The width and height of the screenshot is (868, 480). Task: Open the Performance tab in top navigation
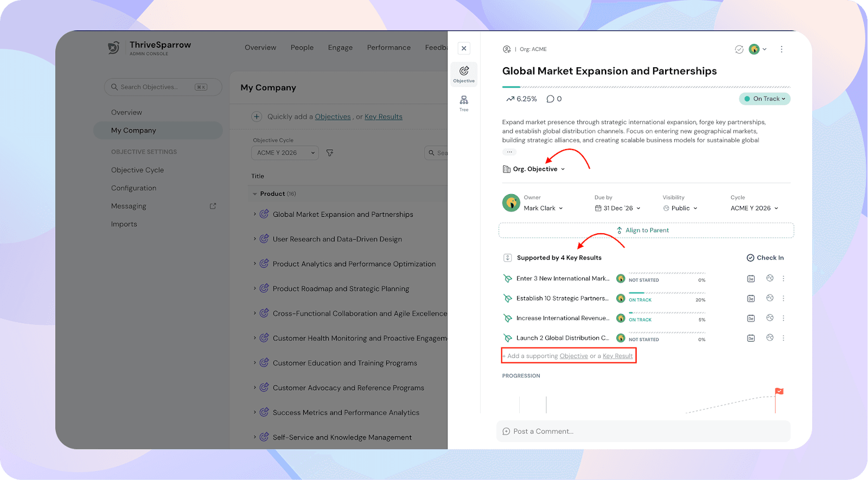click(x=388, y=48)
